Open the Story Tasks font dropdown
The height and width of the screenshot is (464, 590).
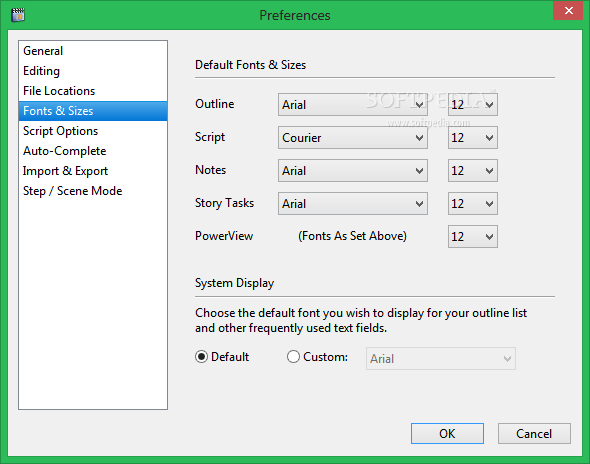point(353,204)
